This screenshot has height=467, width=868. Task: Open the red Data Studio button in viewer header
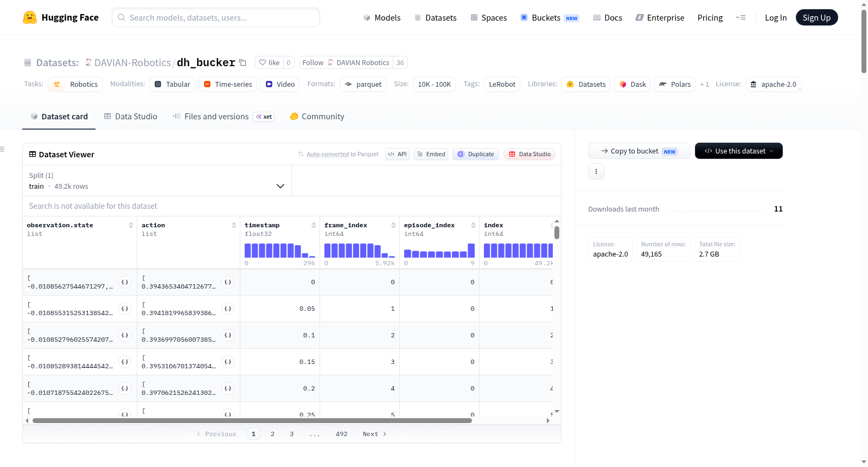529,154
